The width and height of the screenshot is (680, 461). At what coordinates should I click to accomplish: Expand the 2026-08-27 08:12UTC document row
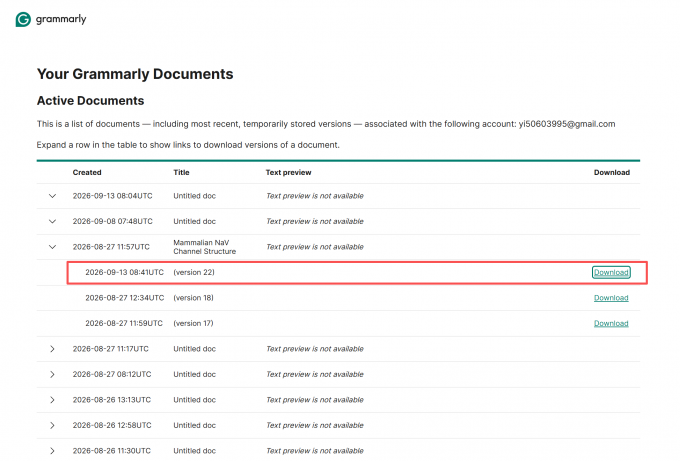[52, 375]
